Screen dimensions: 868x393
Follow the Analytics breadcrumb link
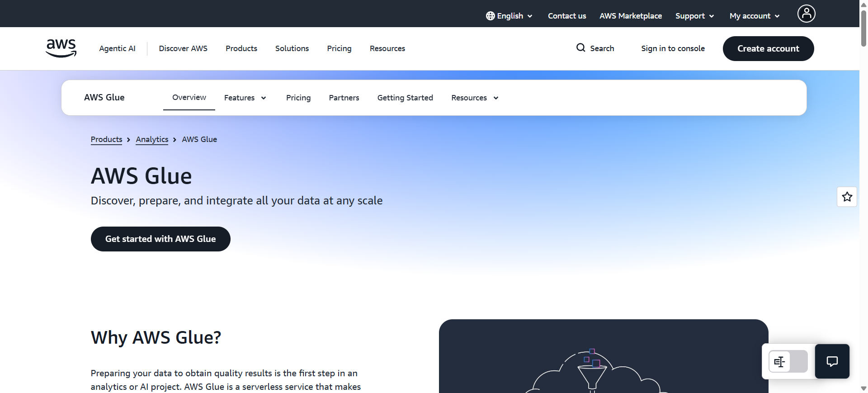(152, 139)
